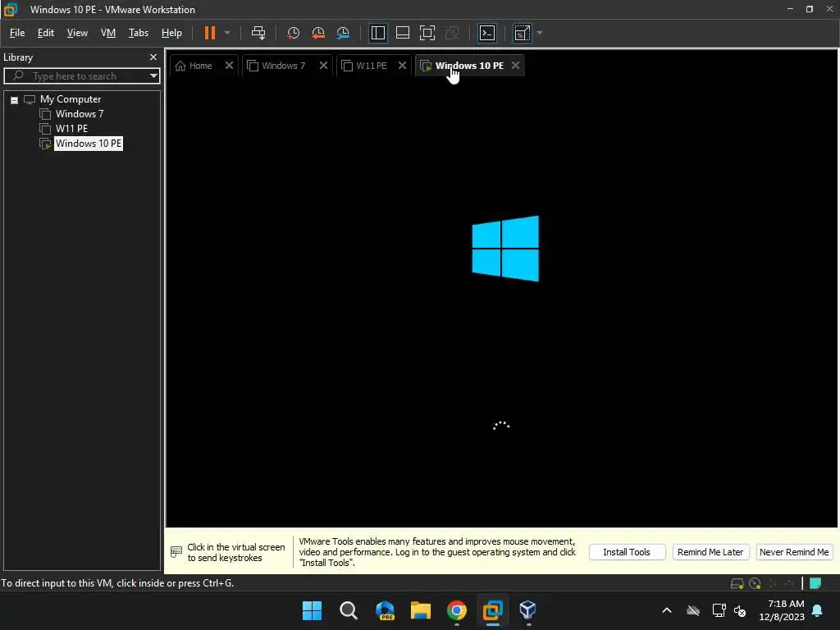Send Ctrl+Alt+Del to the virtual machine

[258, 33]
